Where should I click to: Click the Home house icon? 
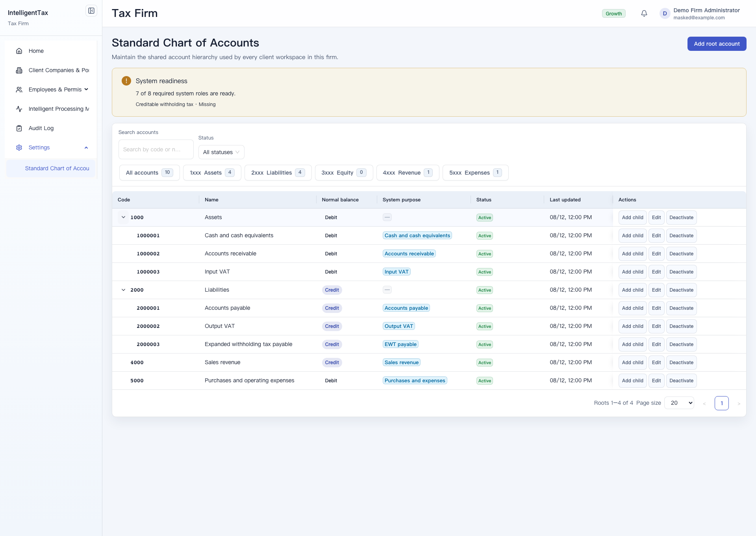(x=19, y=51)
